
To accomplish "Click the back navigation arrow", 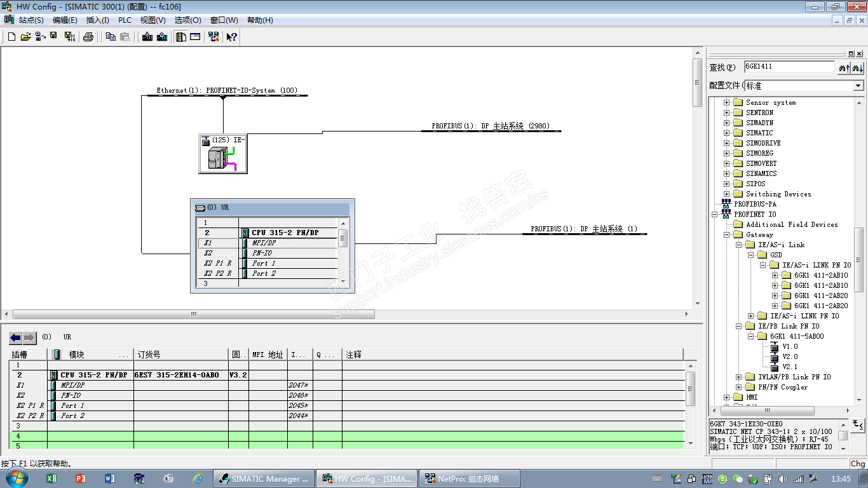I will click(16, 337).
